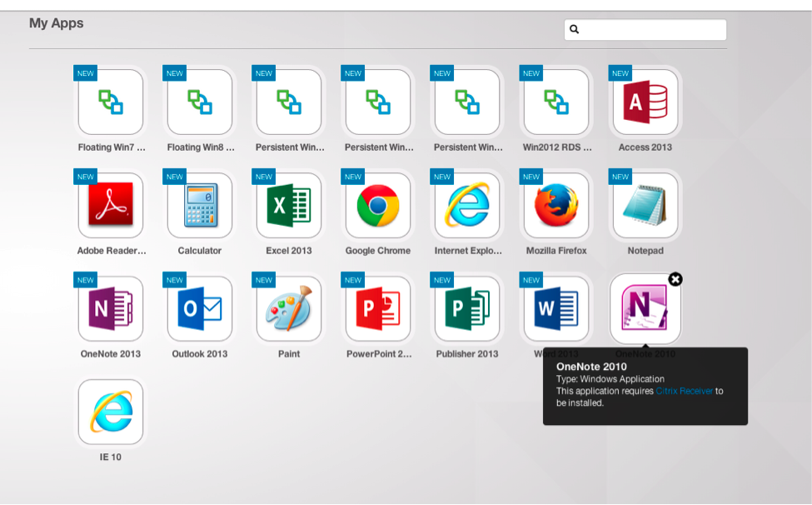Viewport: 812px width, 505px height.
Task: Open the Notepad app icon
Action: 645,205
